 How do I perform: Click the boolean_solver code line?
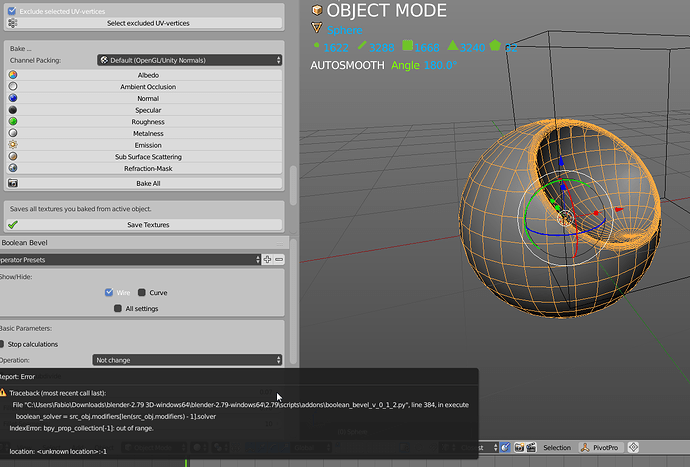coord(116,416)
